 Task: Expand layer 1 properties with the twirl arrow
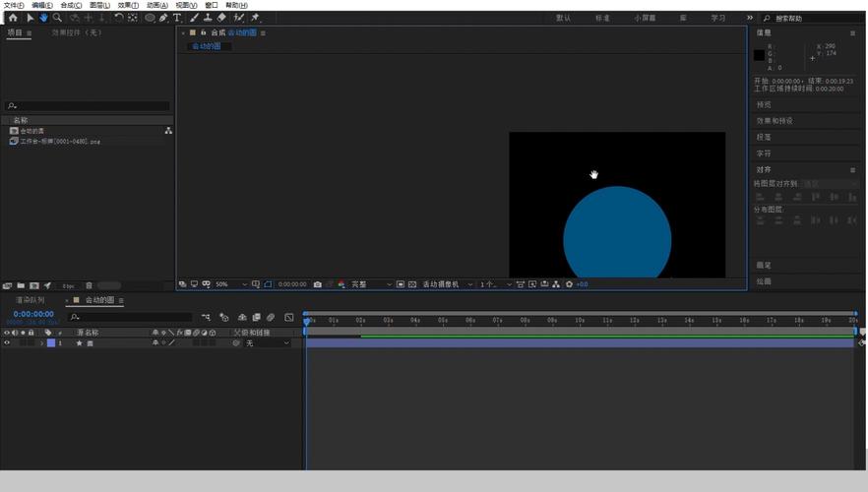click(x=41, y=343)
